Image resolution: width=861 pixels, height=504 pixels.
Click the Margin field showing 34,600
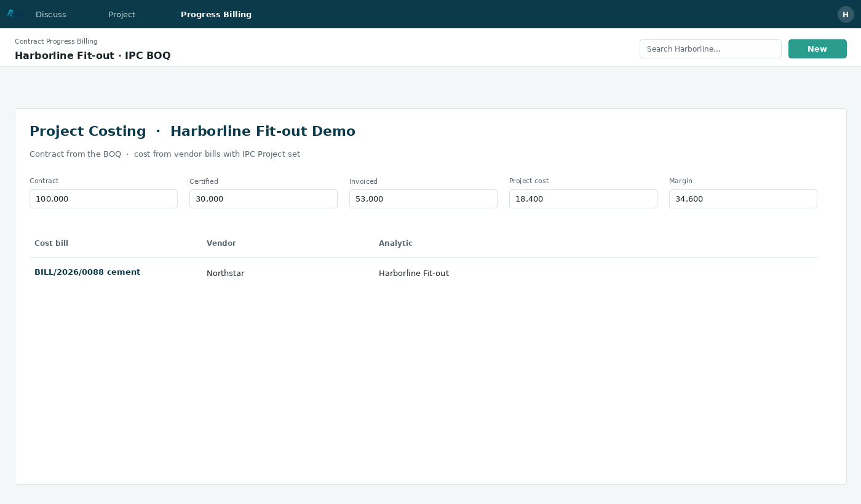coord(743,199)
